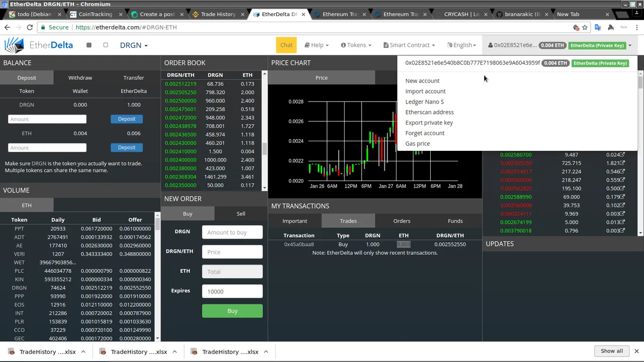Switch to the light theme square icon
The image size is (644, 362).
(x=106, y=45)
